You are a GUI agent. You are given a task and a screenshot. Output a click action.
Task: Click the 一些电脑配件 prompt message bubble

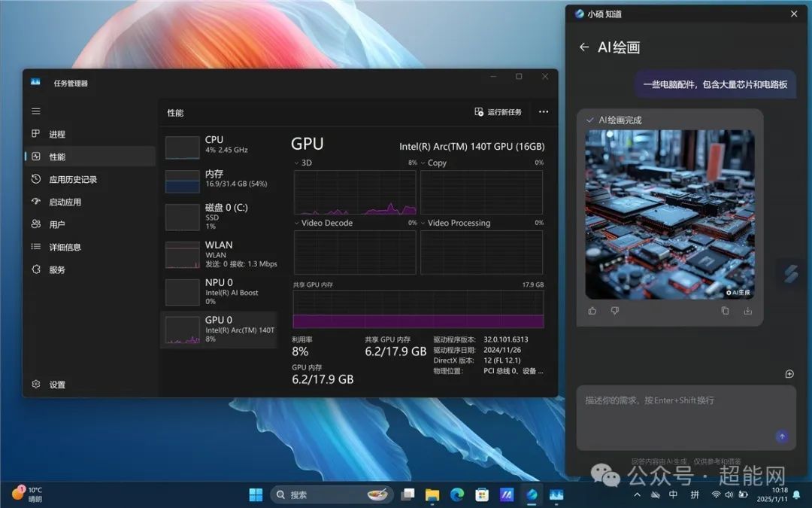click(x=715, y=84)
